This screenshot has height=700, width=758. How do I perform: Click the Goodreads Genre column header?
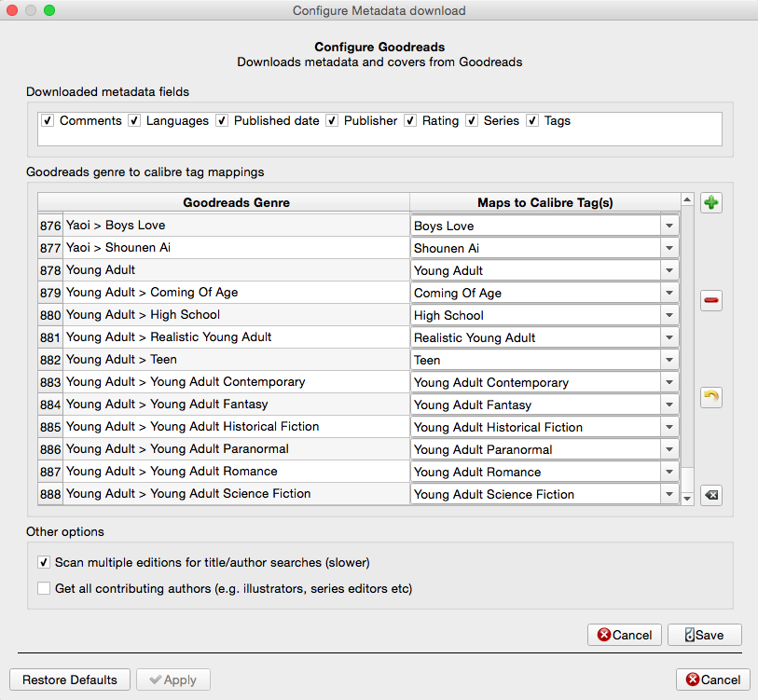(236, 202)
